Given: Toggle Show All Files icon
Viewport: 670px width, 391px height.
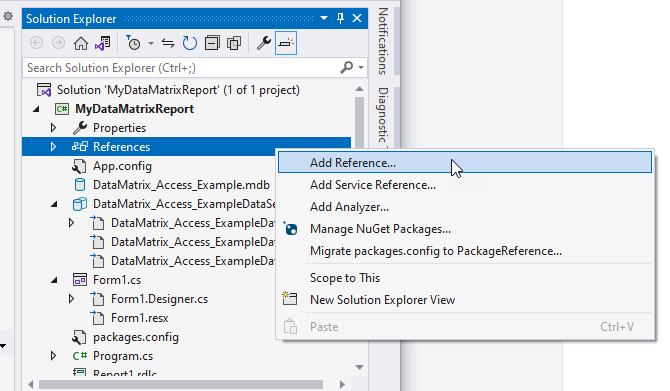Looking at the screenshot, I should pyautogui.click(x=234, y=43).
